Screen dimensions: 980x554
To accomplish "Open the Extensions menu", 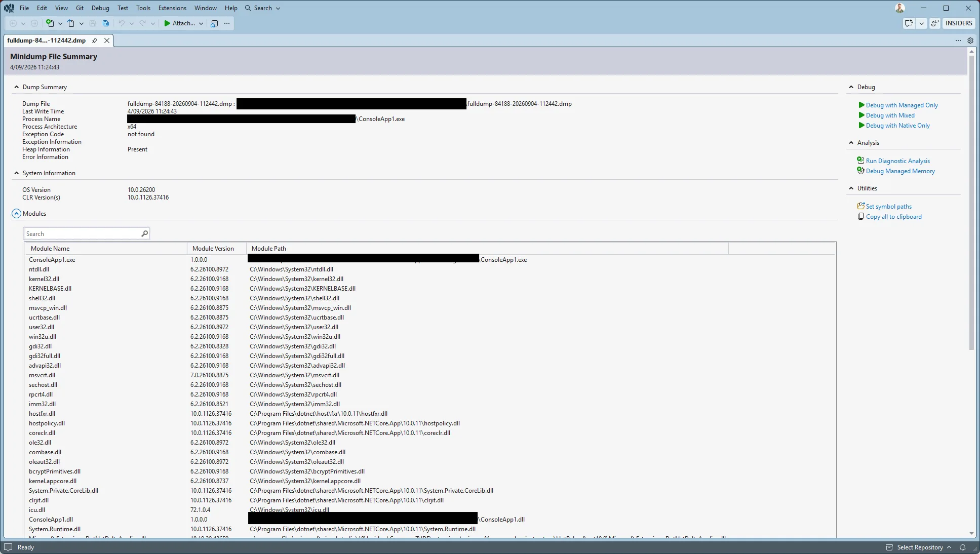I will (172, 8).
